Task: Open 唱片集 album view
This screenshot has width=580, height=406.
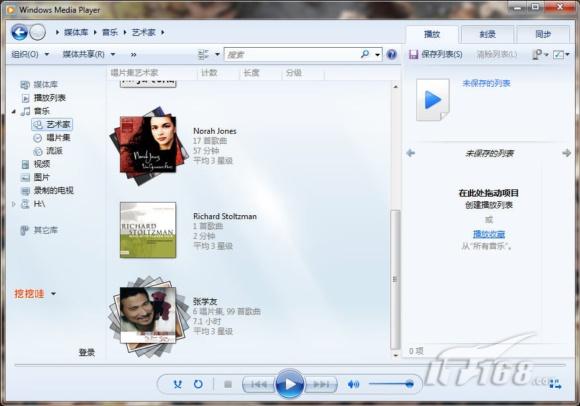Action: pyautogui.click(x=58, y=138)
